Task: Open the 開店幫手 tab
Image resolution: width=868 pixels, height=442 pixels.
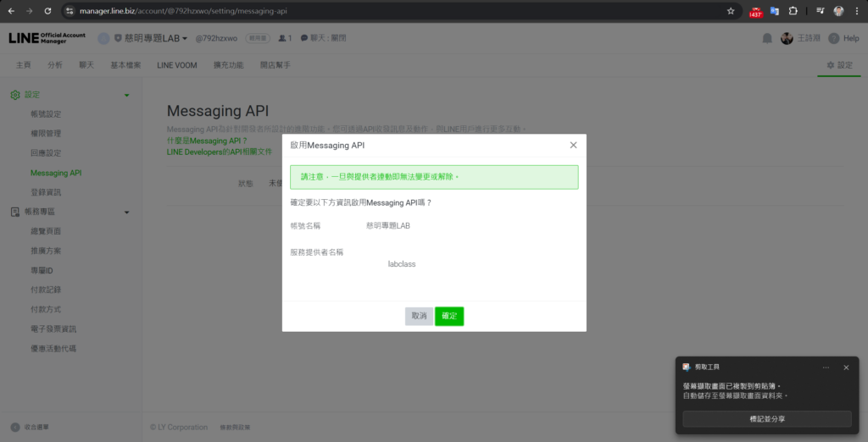Action: click(275, 64)
